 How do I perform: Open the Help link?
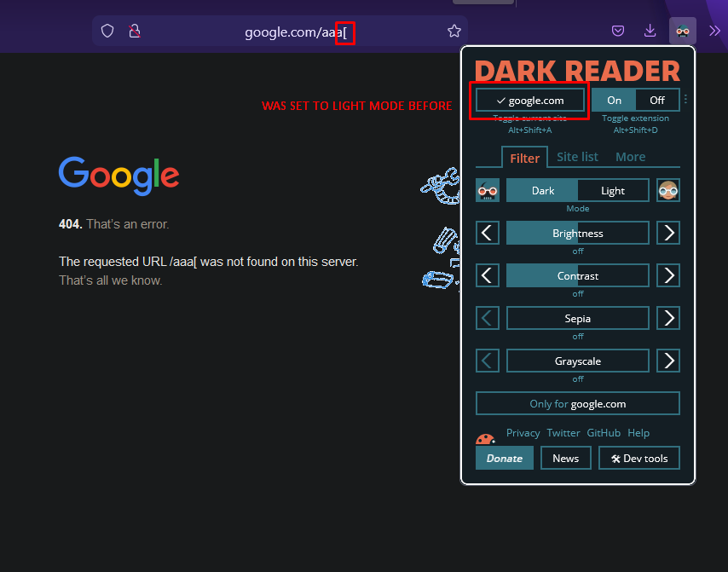(638, 433)
